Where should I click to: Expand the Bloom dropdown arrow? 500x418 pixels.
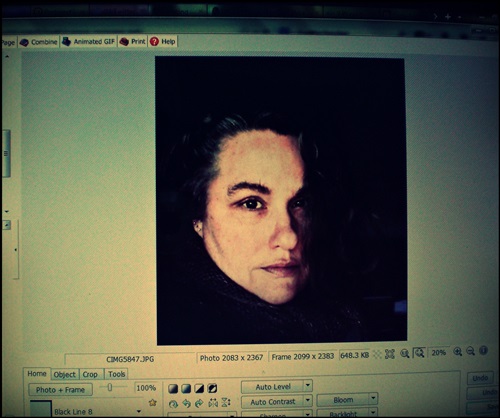[x=373, y=399]
